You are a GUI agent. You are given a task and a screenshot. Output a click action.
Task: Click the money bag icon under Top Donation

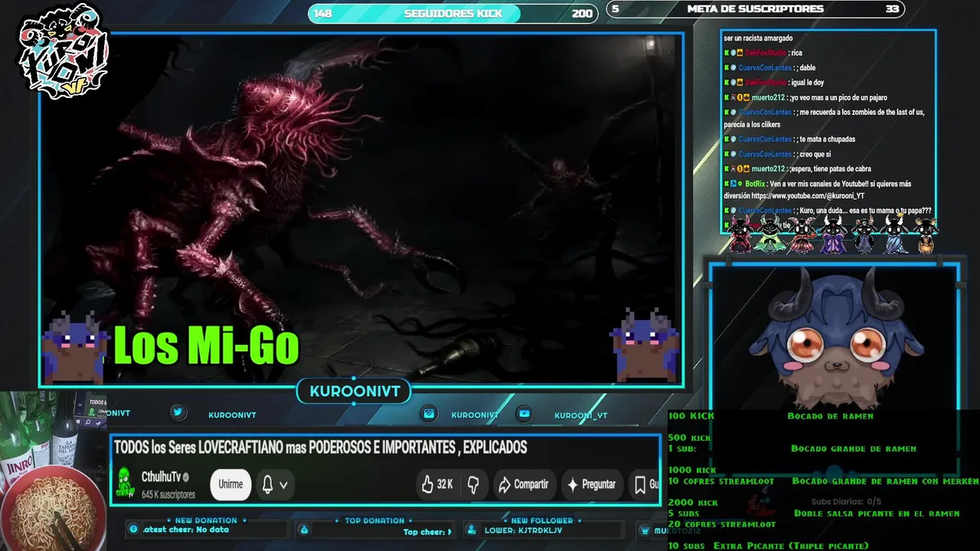[x=304, y=530]
